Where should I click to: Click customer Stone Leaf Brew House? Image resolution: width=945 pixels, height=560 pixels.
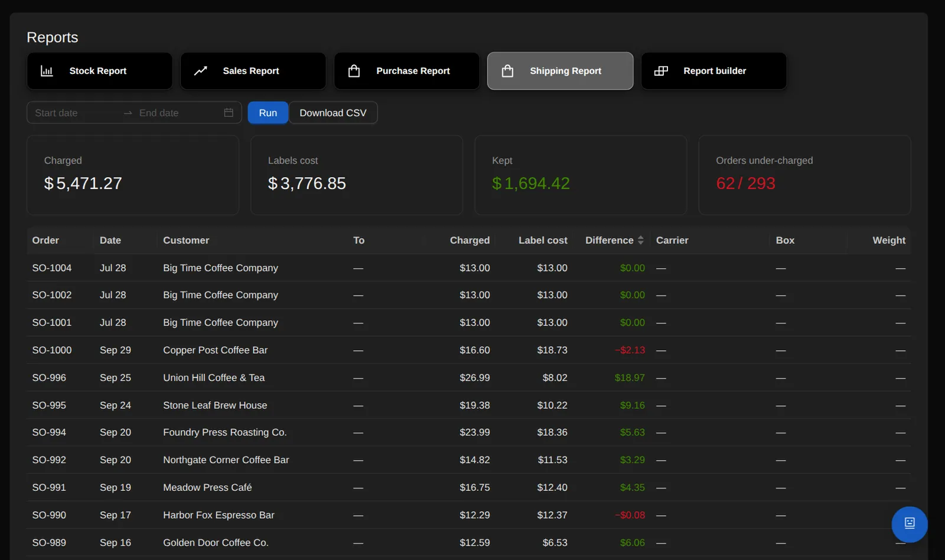point(215,405)
